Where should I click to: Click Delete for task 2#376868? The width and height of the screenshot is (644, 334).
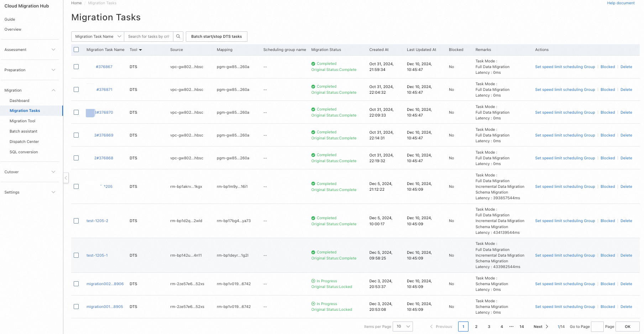626,158
